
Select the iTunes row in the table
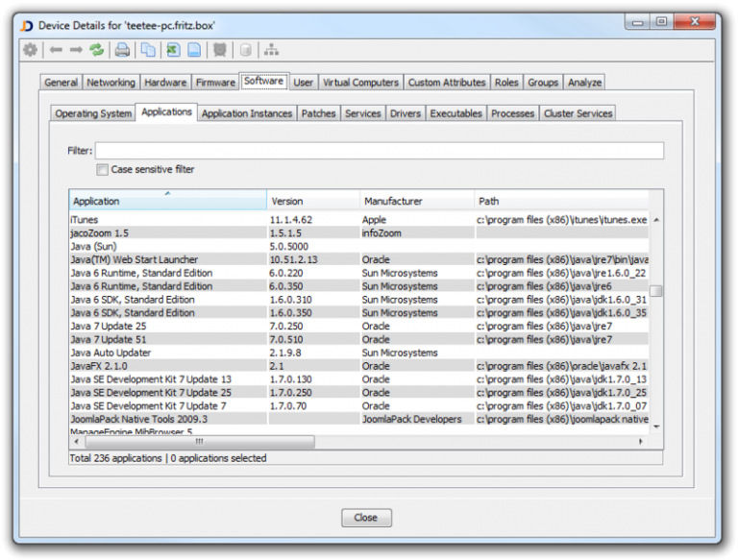point(167,220)
